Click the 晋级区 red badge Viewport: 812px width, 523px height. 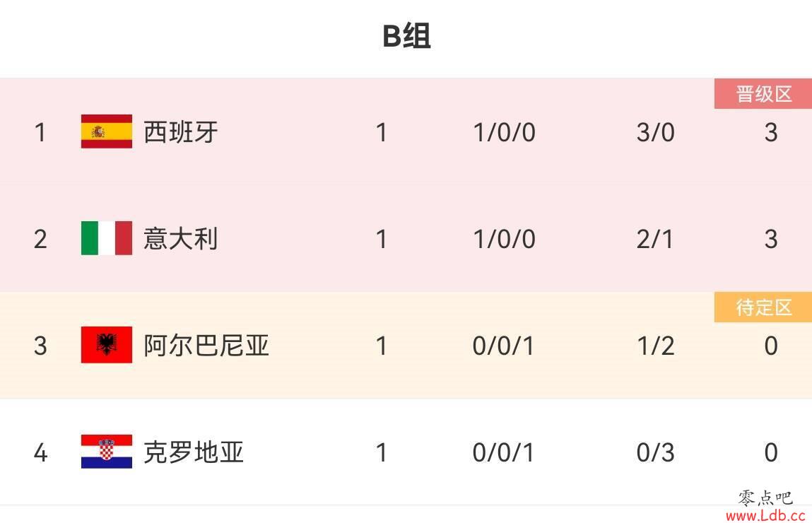tap(763, 94)
